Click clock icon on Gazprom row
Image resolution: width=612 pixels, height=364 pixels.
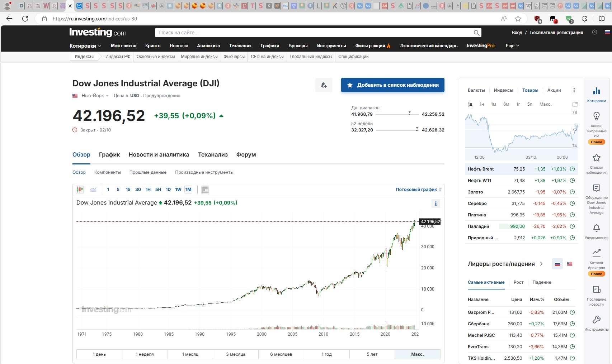(x=573, y=312)
